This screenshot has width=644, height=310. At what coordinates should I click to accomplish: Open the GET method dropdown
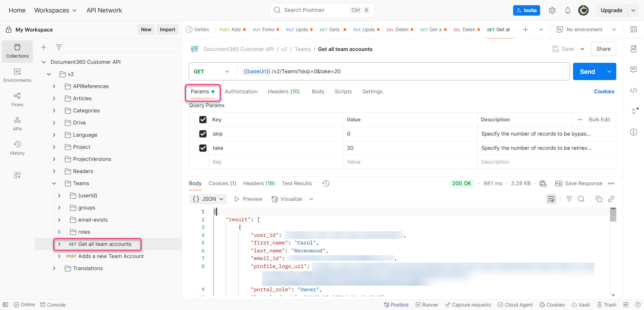(x=212, y=71)
